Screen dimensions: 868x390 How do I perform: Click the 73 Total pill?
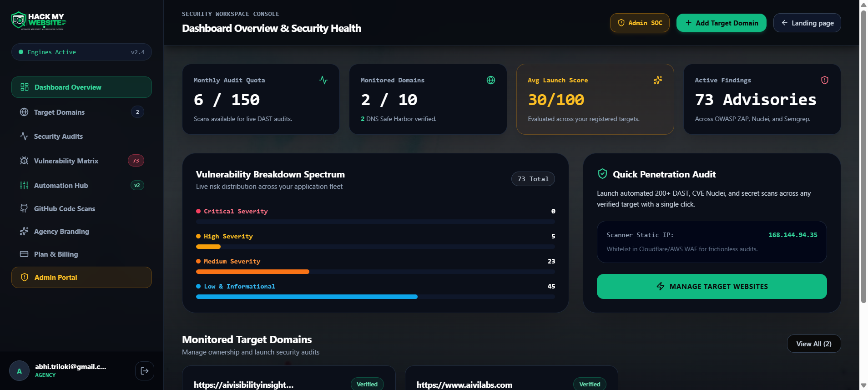pos(533,179)
